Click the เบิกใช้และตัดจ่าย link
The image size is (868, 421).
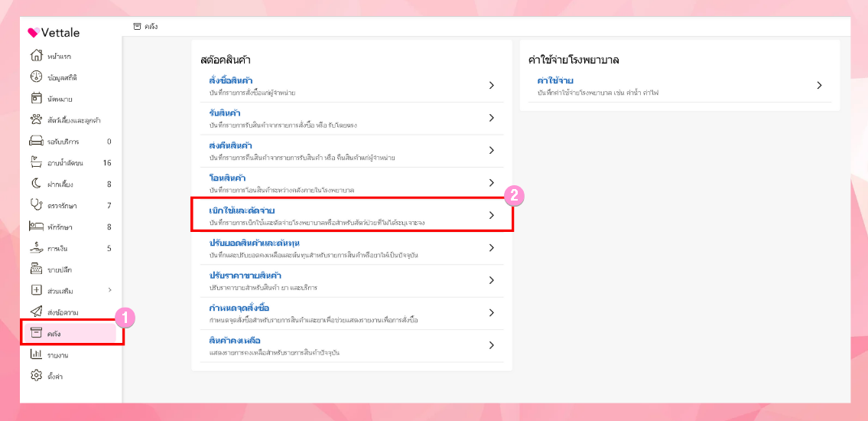click(x=242, y=210)
